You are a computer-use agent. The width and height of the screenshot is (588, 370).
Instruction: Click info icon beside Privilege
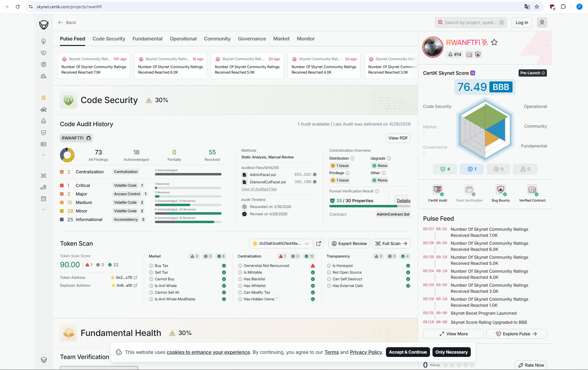(348, 173)
